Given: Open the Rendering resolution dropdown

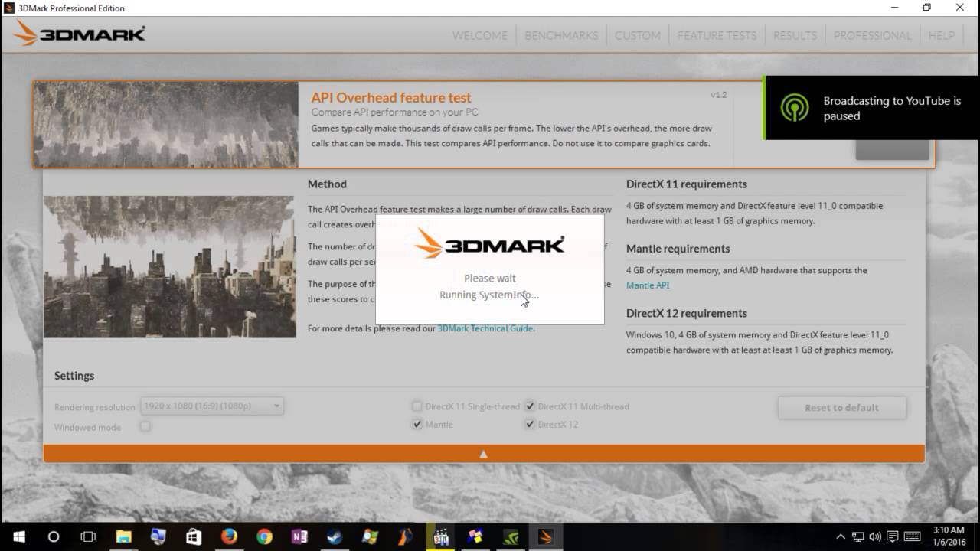Looking at the screenshot, I should tap(212, 406).
